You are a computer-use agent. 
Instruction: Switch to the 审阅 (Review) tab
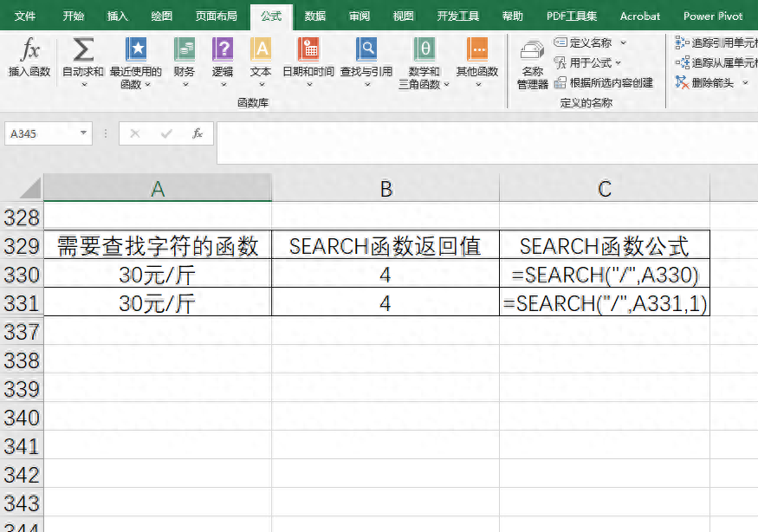point(360,16)
